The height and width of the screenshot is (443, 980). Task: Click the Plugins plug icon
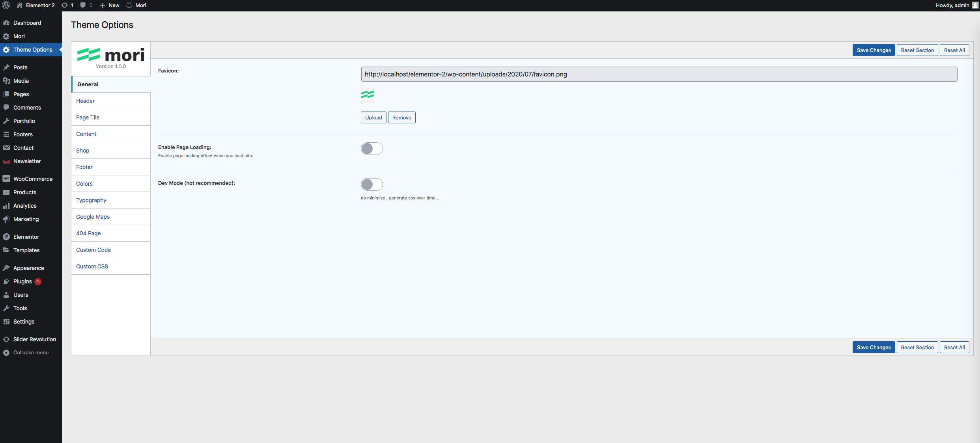[x=6, y=281]
